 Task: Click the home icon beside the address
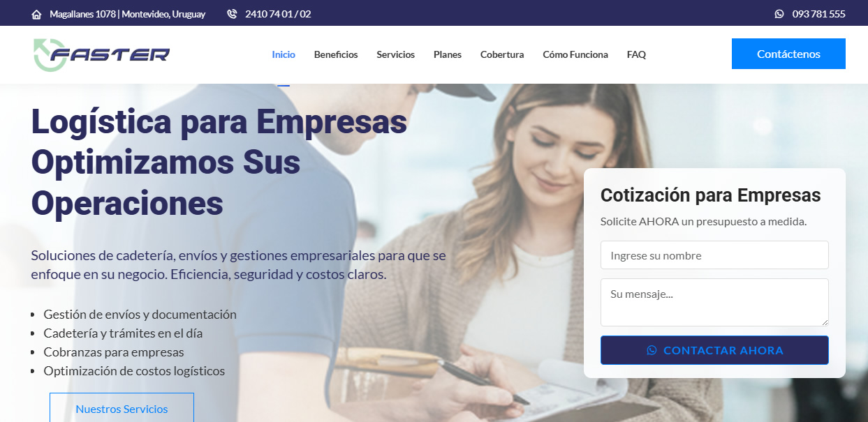click(37, 14)
